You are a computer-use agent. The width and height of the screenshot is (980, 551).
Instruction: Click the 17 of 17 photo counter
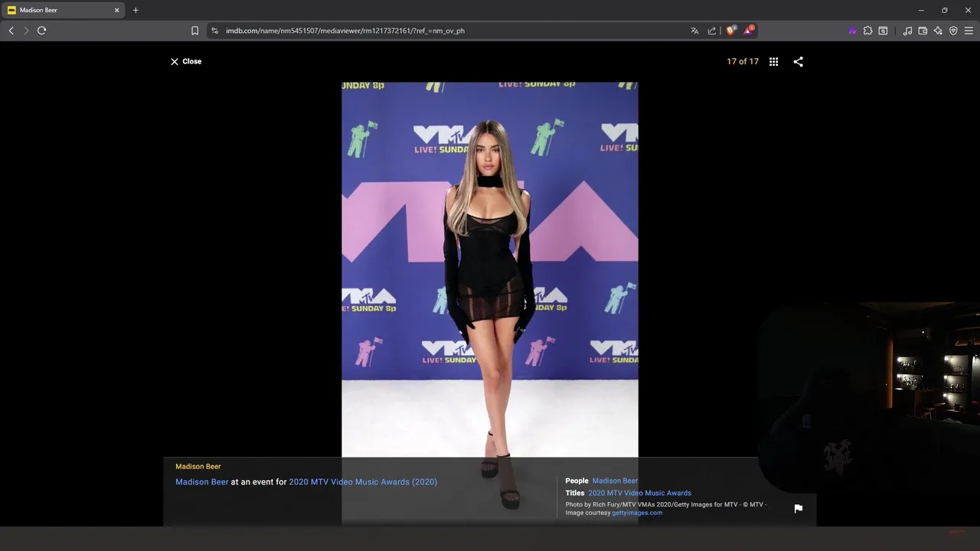[743, 61]
